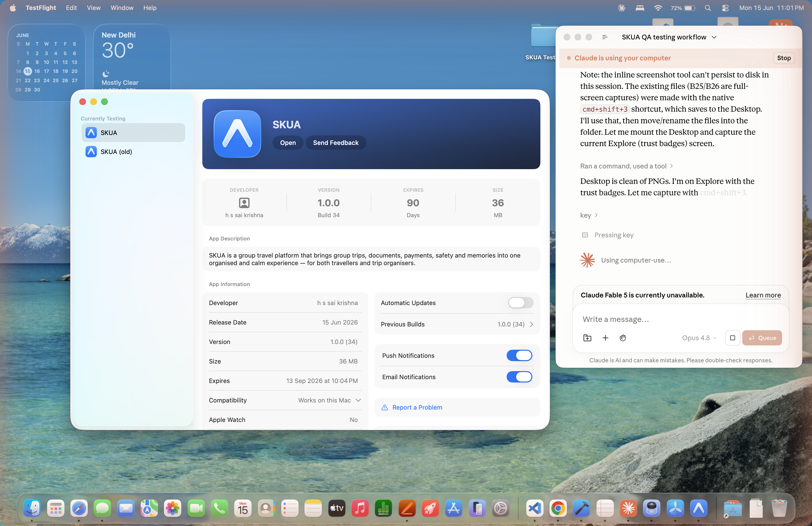
Task: Expand the 'key' tool call row
Action: (x=589, y=215)
